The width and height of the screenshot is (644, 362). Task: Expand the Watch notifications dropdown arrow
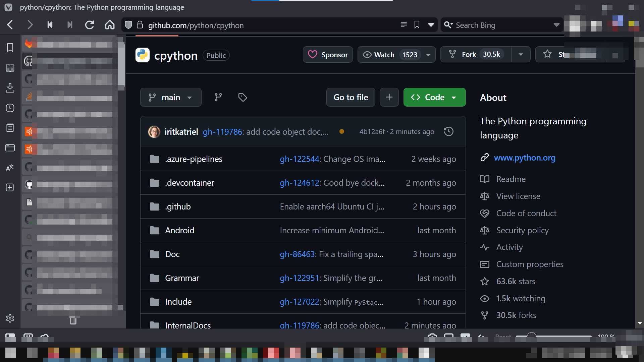[428, 55]
